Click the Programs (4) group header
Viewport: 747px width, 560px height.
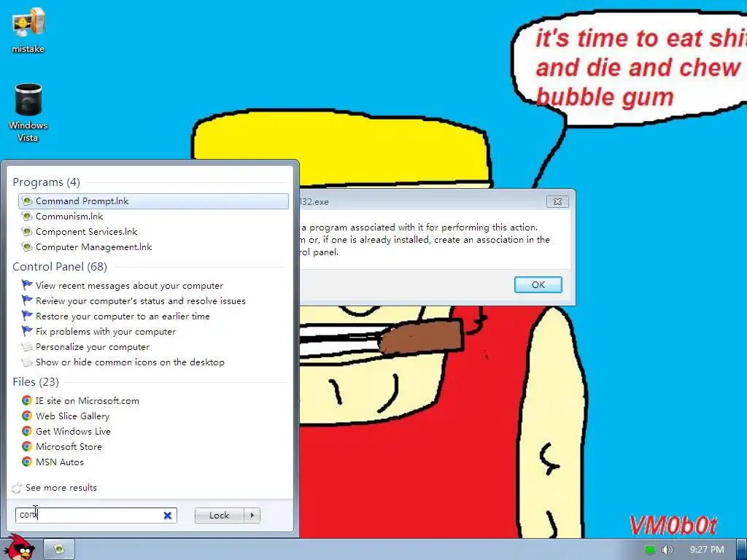46,182
